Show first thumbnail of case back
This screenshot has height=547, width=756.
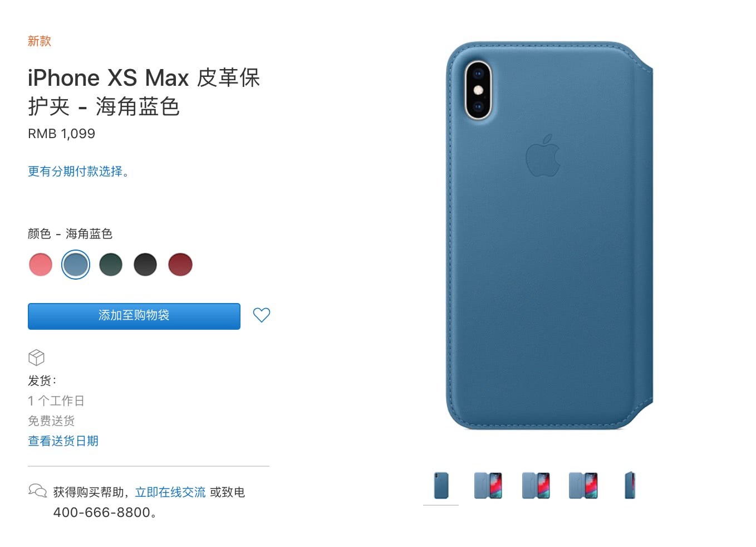coord(441,486)
